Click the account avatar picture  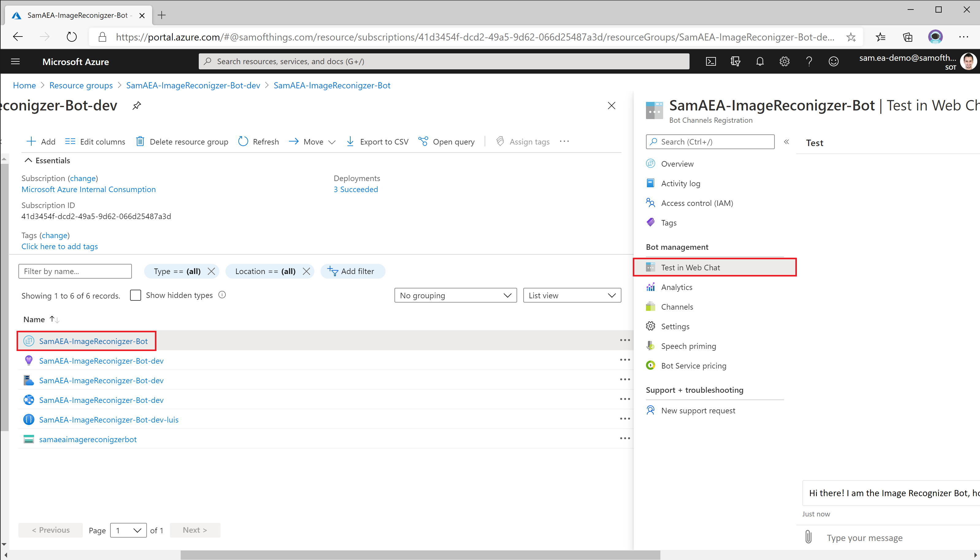pyautogui.click(x=968, y=62)
